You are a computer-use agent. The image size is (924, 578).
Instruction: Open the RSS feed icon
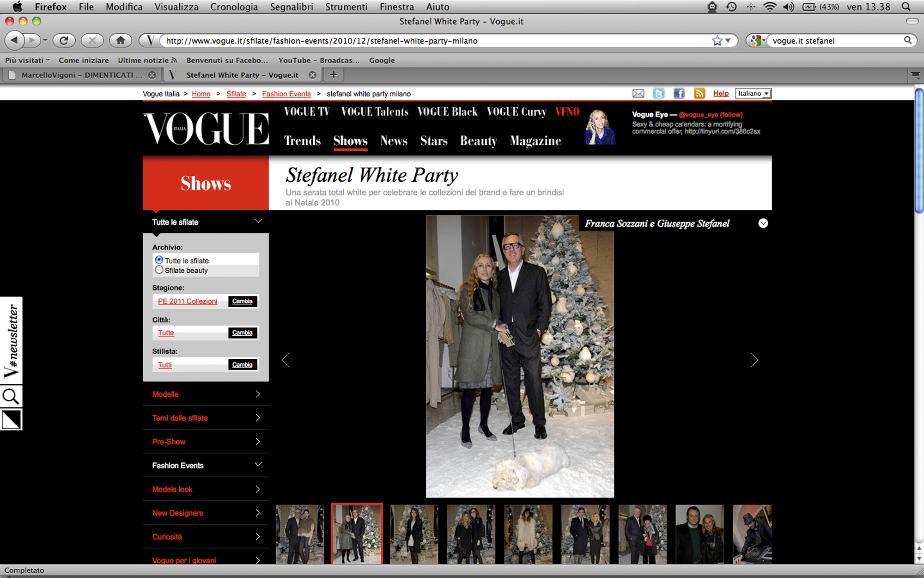click(x=699, y=94)
